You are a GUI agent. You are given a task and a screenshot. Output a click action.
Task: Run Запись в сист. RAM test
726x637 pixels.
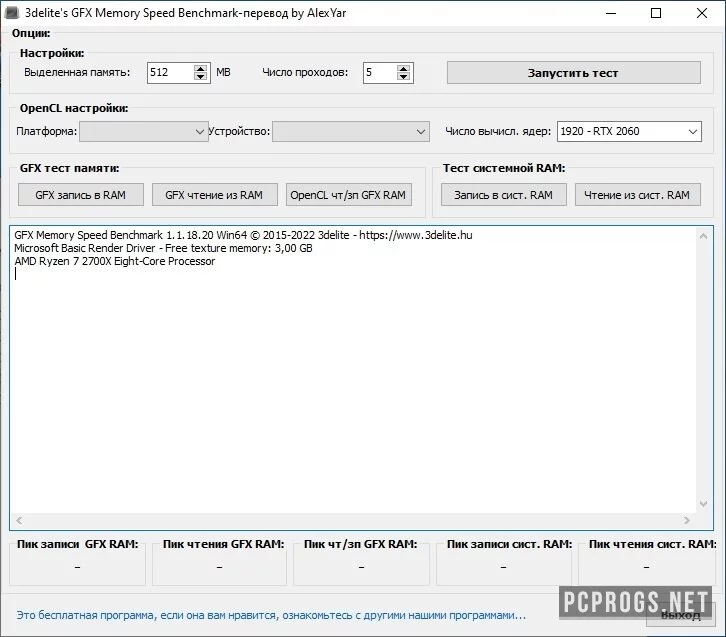(503, 195)
